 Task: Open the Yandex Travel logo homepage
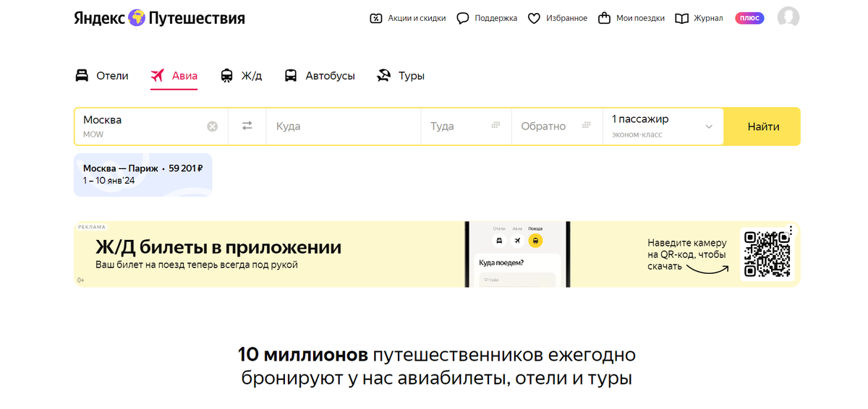pos(159,18)
